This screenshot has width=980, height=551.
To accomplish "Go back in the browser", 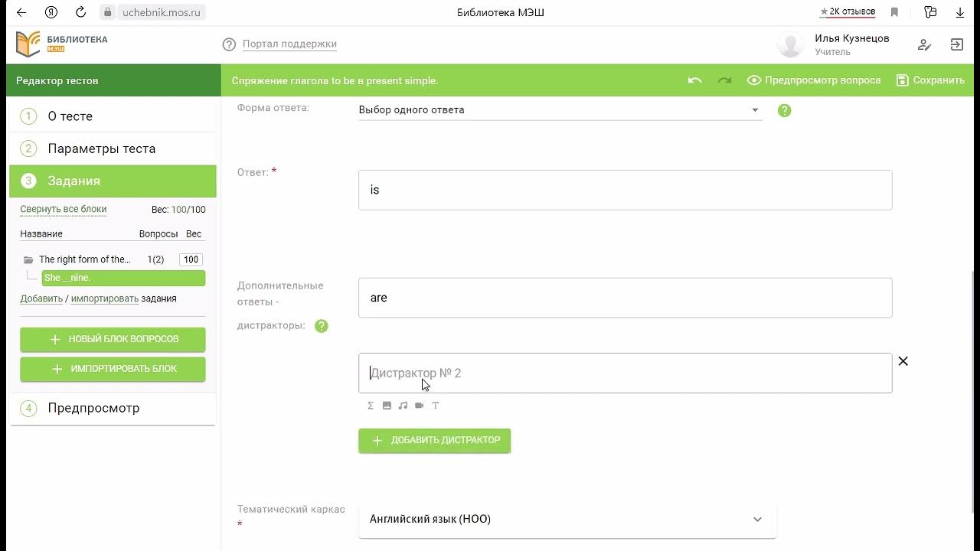I will tap(21, 12).
